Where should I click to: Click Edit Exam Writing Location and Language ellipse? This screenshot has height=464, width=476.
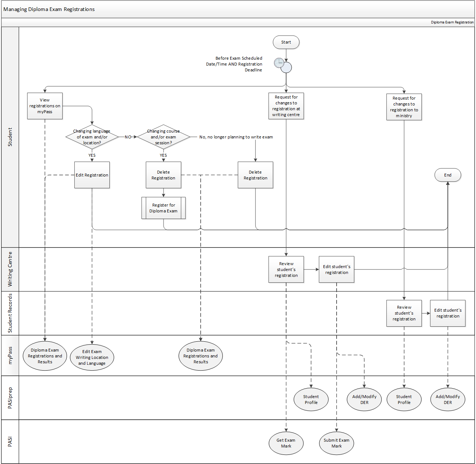(92, 357)
